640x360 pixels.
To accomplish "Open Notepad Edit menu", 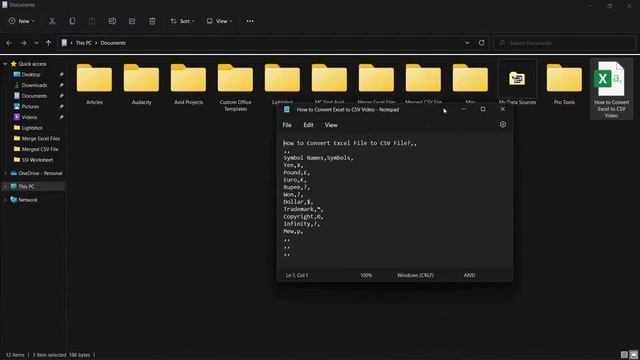I will click(308, 125).
